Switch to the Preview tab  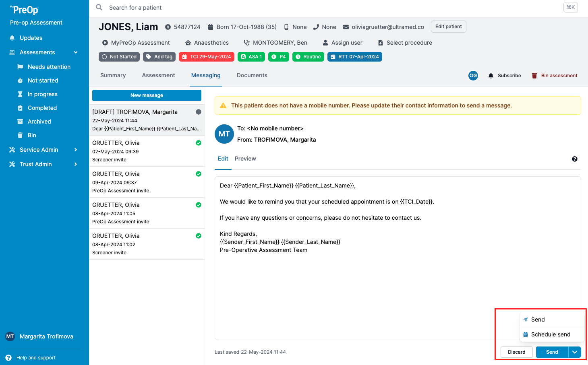tap(245, 159)
